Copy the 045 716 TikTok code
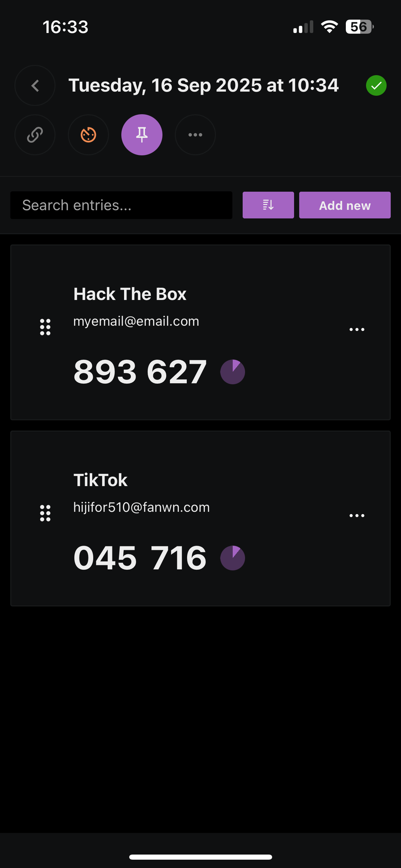 (x=140, y=558)
